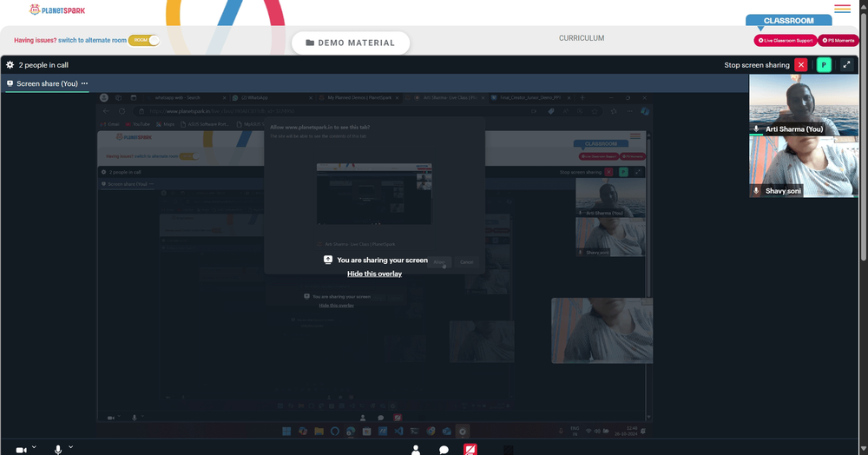Open the chat bubble icon
The image size is (868, 455).
444,450
